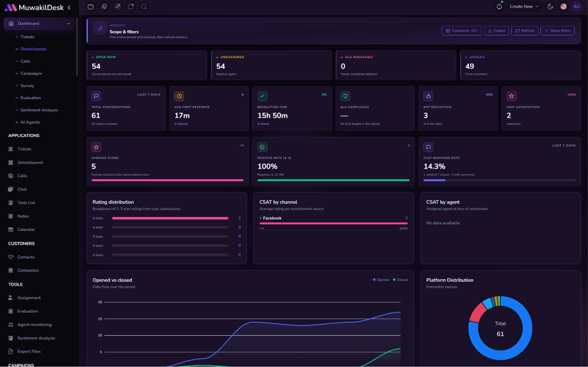Open the Calendar icon in sidebar
This screenshot has height=367, width=588.
pos(11,230)
